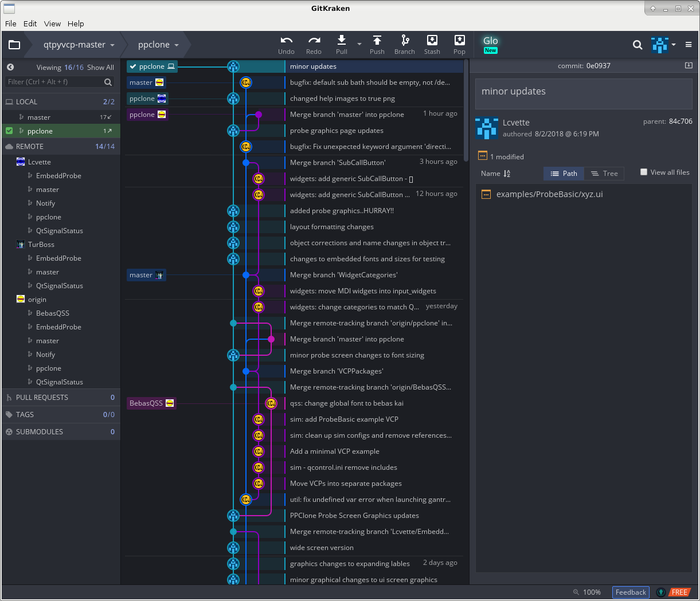Open the View menu
700x601 pixels.
coord(52,23)
